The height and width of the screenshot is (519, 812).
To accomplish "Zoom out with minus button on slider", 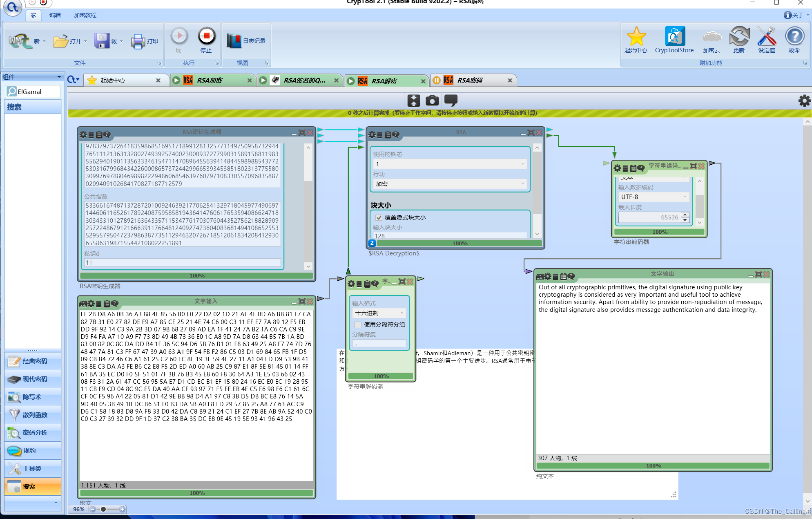I will 93,509.
